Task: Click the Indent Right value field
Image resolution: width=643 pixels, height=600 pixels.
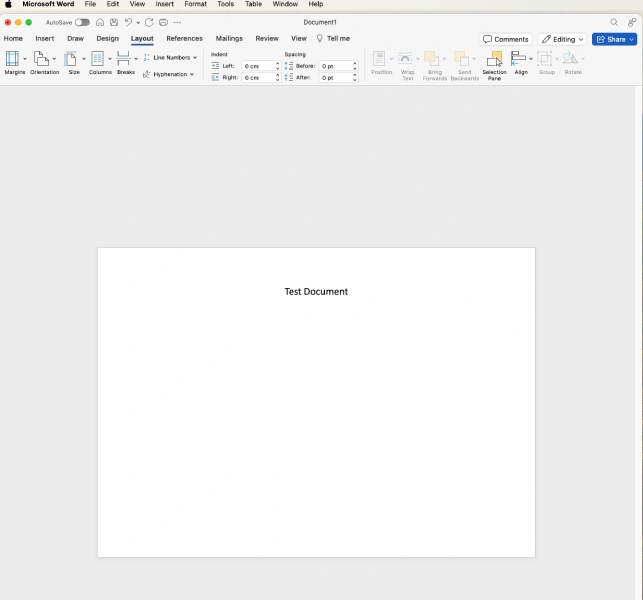Action: click(x=258, y=78)
